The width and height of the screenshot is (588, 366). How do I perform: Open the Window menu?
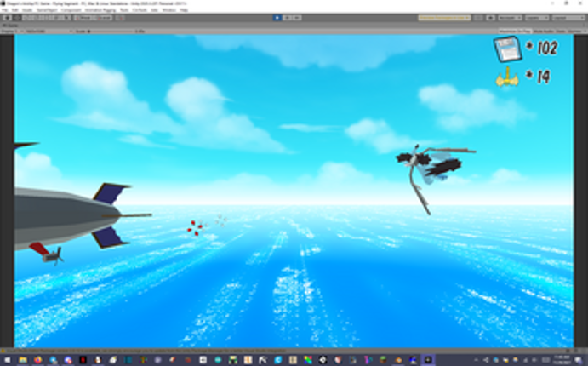point(168,9)
